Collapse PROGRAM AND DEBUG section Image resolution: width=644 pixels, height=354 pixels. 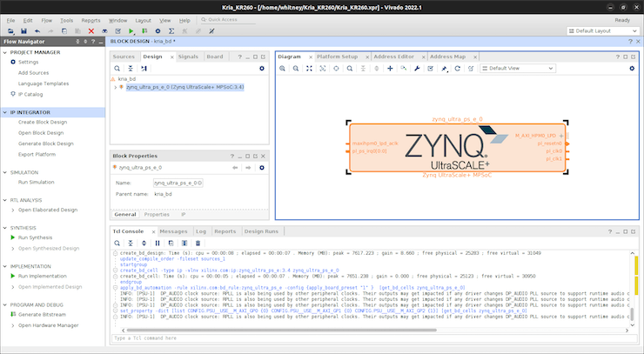tap(5, 305)
